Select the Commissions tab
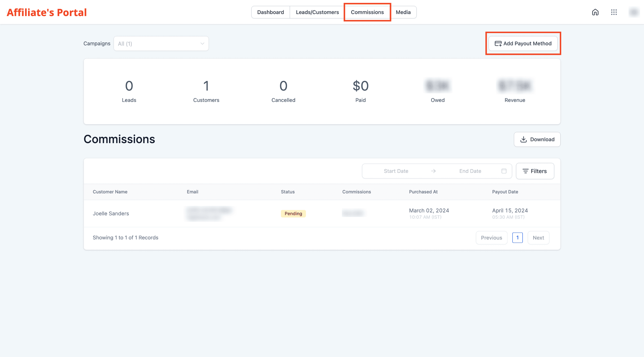This screenshot has height=357, width=644. point(367,12)
